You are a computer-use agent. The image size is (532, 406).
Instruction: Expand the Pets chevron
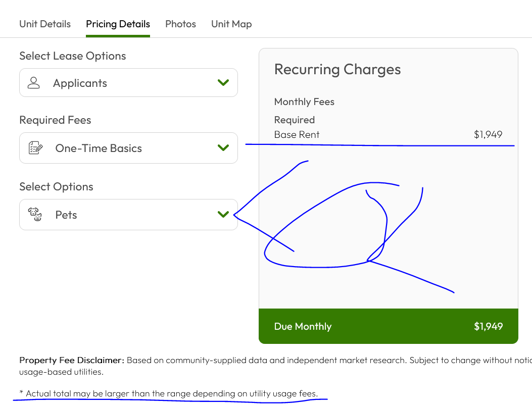click(223, 215)
